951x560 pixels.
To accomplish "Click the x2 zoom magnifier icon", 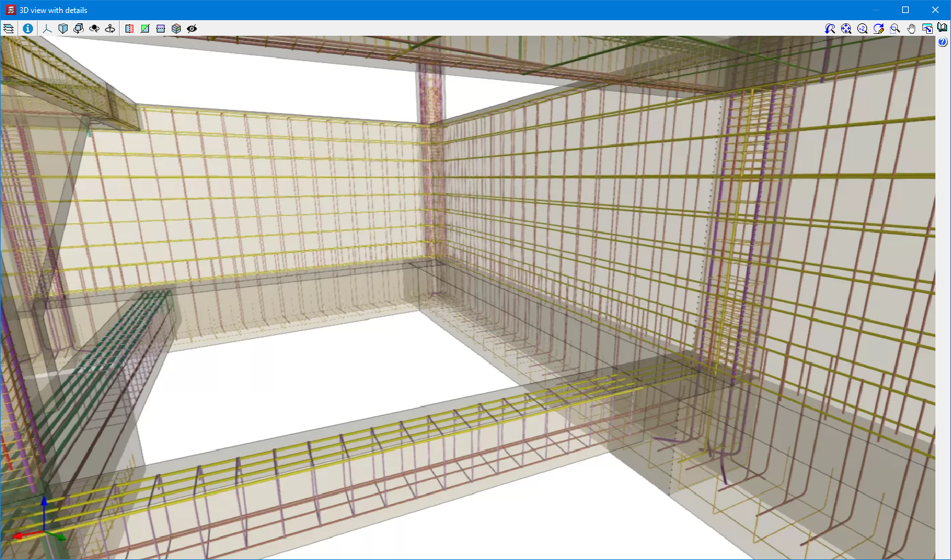I will 863,29.
